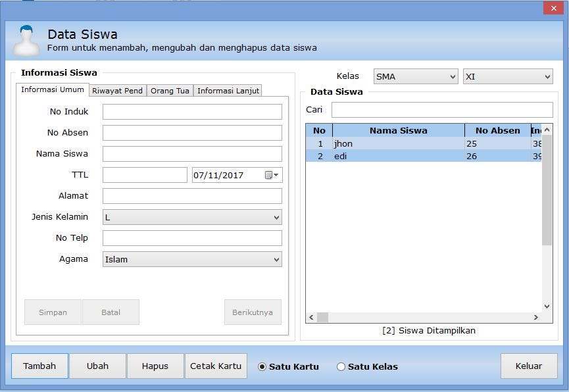
Task: Select the Satu Kartu radio button
Action: [262, 366]
